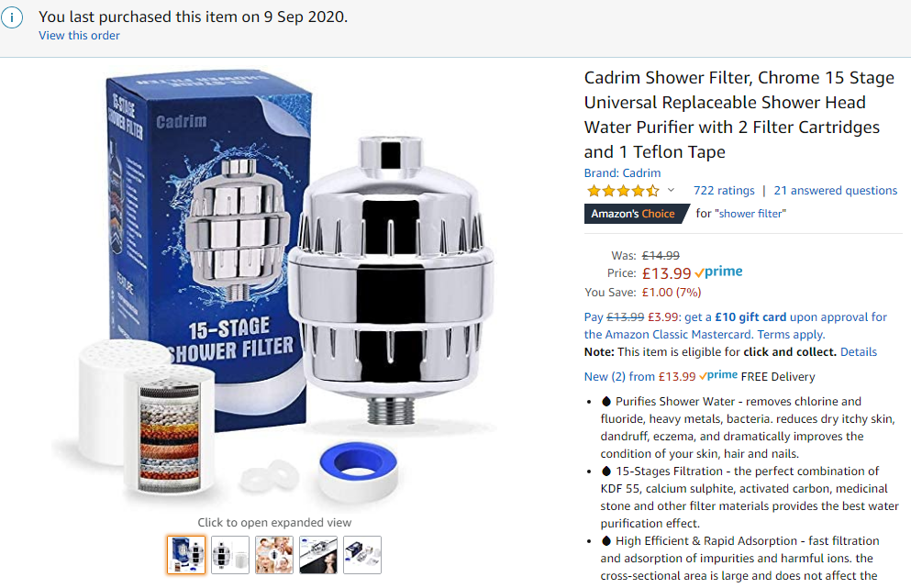Click the Amazon's Choice badge
The image size is (911, 588).
(x=635, y=214)
